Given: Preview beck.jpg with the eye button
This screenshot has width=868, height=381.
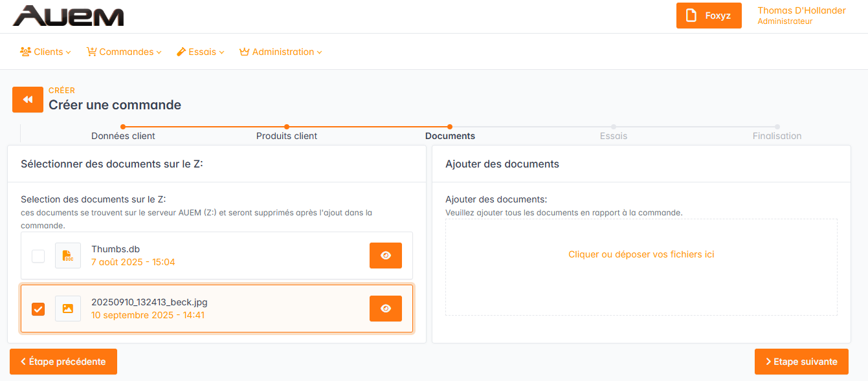Looking at the screenshot, I should (385, 309).
